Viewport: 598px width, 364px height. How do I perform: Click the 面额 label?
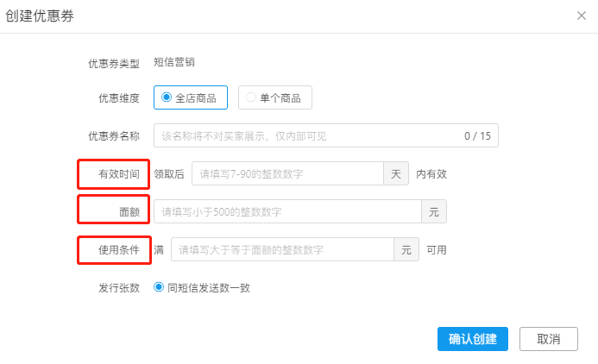tap(129, 212)
